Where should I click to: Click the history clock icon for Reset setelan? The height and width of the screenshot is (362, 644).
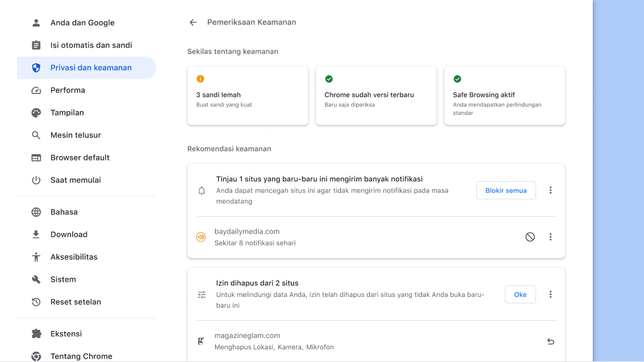[36, 302]
